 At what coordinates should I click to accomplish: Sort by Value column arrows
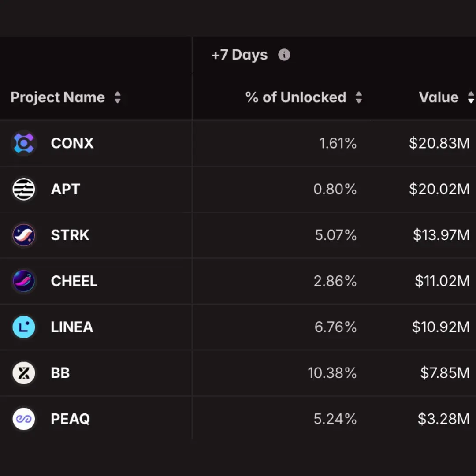pos(471,97)
